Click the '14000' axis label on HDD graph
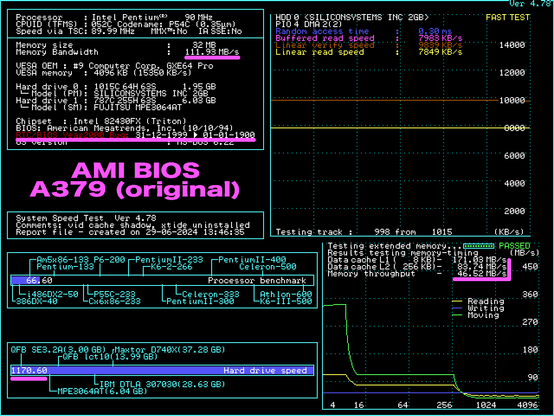This screenshot has height=416, width=554. [x=512, y=45]
